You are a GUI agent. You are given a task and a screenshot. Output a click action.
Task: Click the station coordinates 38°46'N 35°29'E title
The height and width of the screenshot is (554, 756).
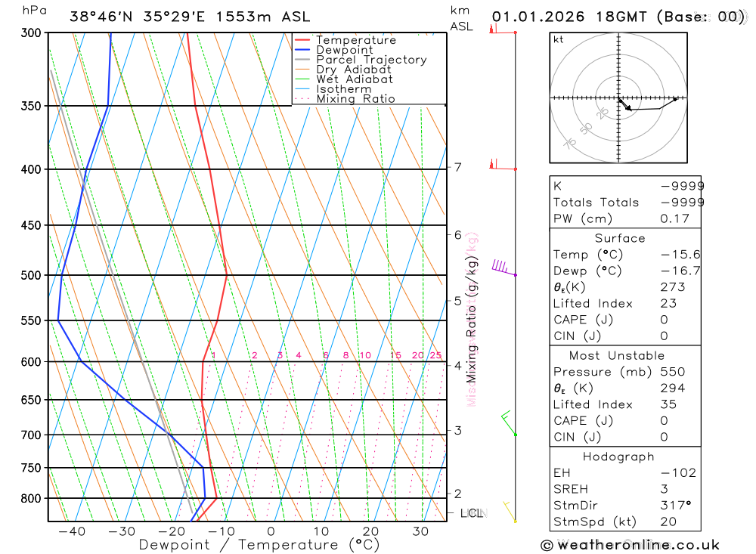[190, 17]
